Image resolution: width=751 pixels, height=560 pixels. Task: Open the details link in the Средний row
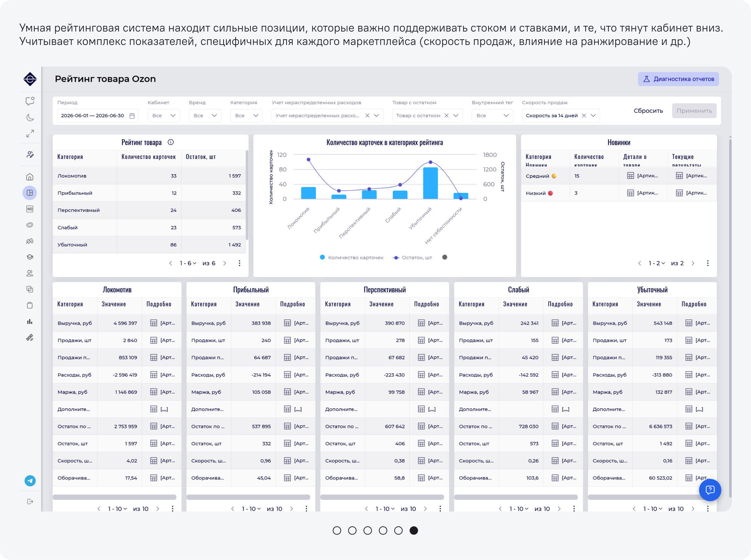[643, 176]
